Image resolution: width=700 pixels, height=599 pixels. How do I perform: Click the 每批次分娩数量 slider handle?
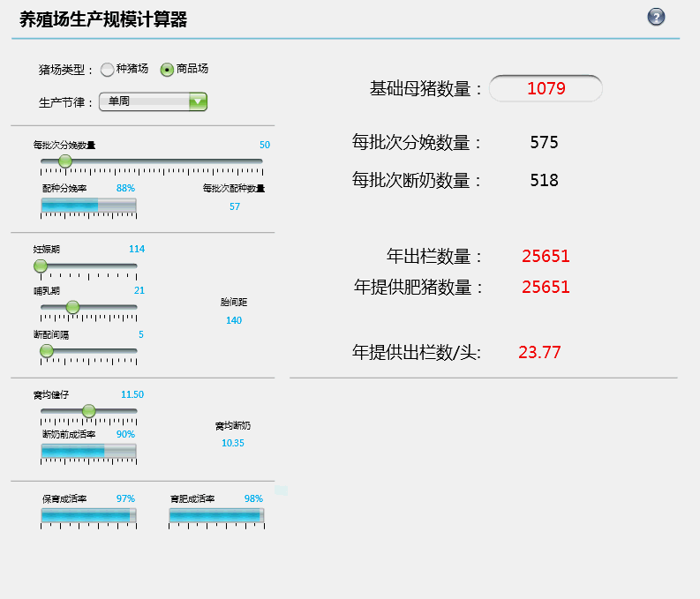click(64, 161)
